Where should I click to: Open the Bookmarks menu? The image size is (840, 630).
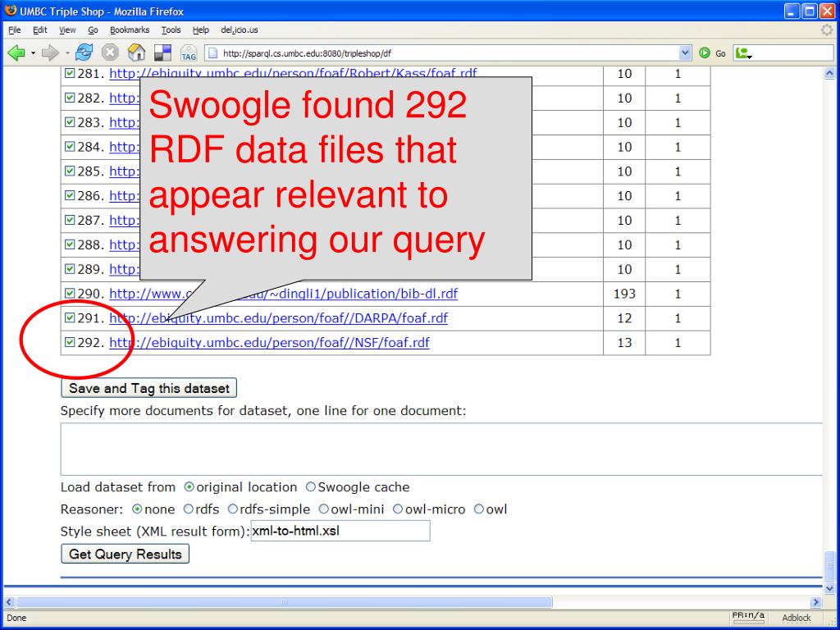tap(130, 30)
